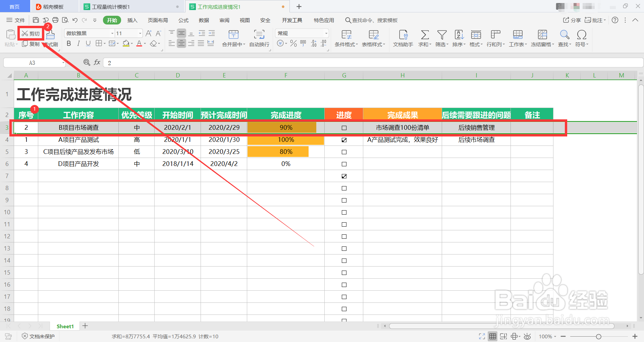The image size is (644, 342).
Task: Decrease the font size
Action: [x=158, y=33]
